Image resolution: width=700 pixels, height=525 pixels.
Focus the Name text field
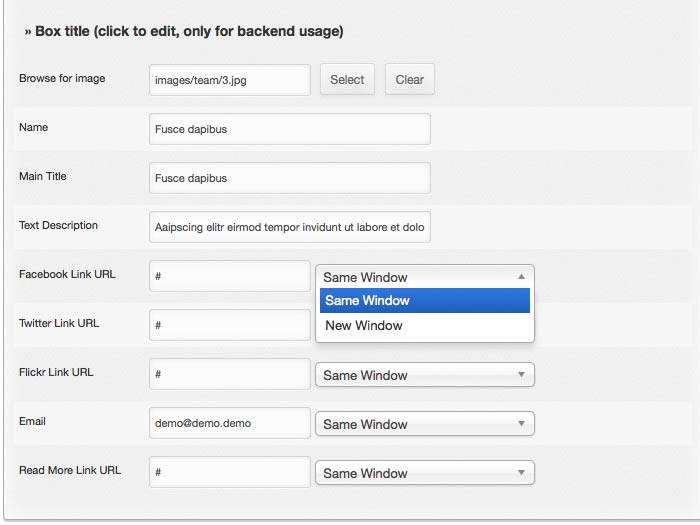pos(289,129)
